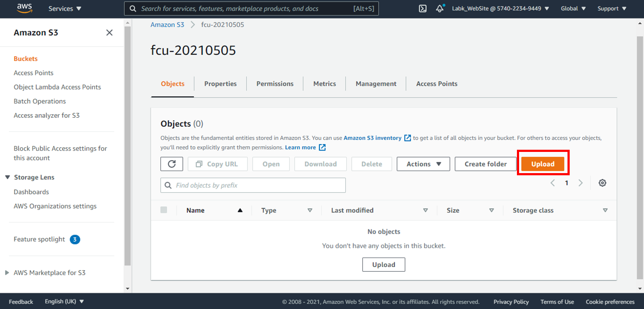Image resolution: width=644 pixels, height=309 pixels.
Task: Open the Services dropdown menu
Action: click(x=65, y=9)
